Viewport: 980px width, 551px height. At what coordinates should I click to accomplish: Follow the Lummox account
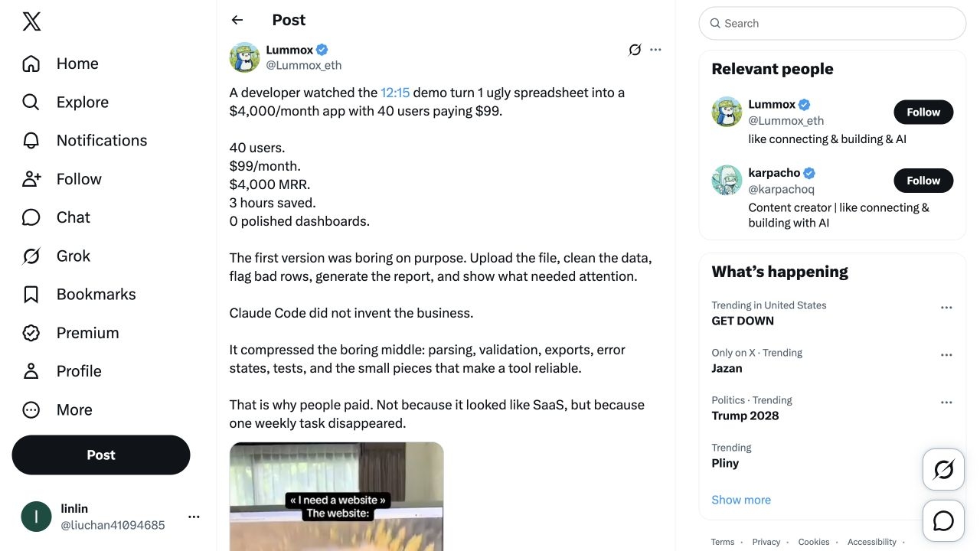click(923, 112)
